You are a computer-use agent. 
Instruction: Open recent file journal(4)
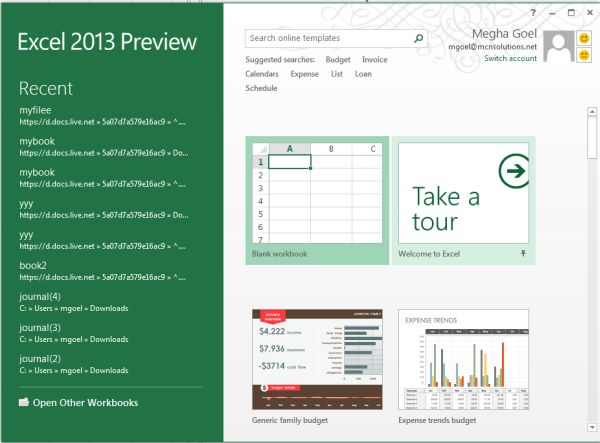pyautogui.click(x=74, y=302)
